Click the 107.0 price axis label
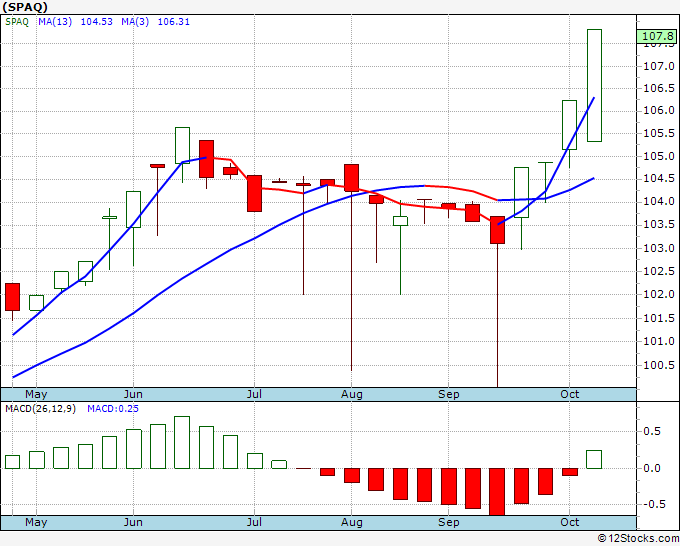Viewport: 680px width, 546px height. pyautogui.click(x=659, y=66)
